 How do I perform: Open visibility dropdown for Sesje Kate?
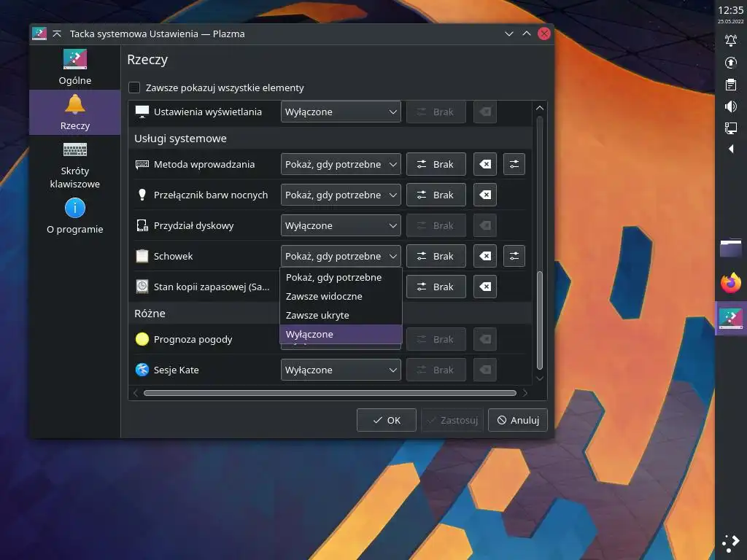click(x=341, y=370)
